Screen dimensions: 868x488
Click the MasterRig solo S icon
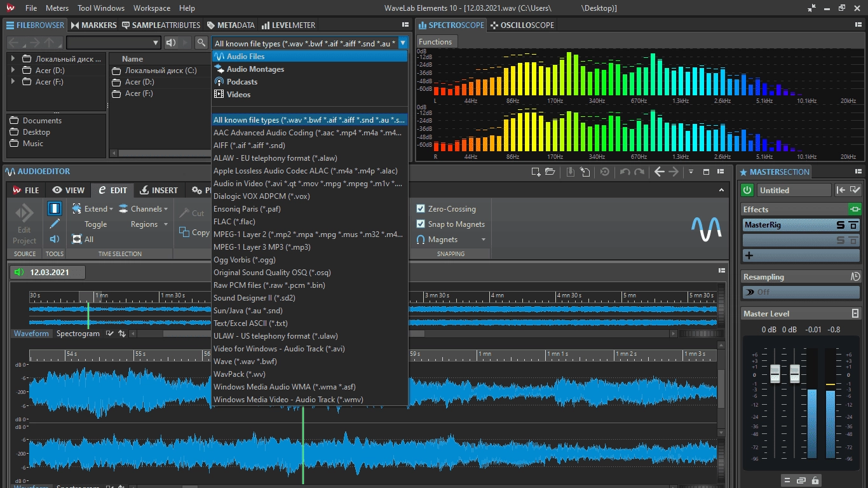tap(841, 225)
